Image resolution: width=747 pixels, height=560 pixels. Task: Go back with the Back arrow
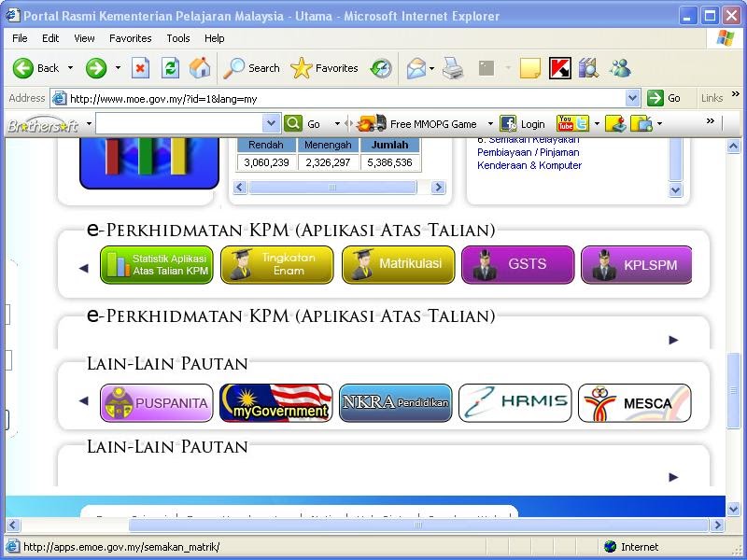(x=35, y=68)
